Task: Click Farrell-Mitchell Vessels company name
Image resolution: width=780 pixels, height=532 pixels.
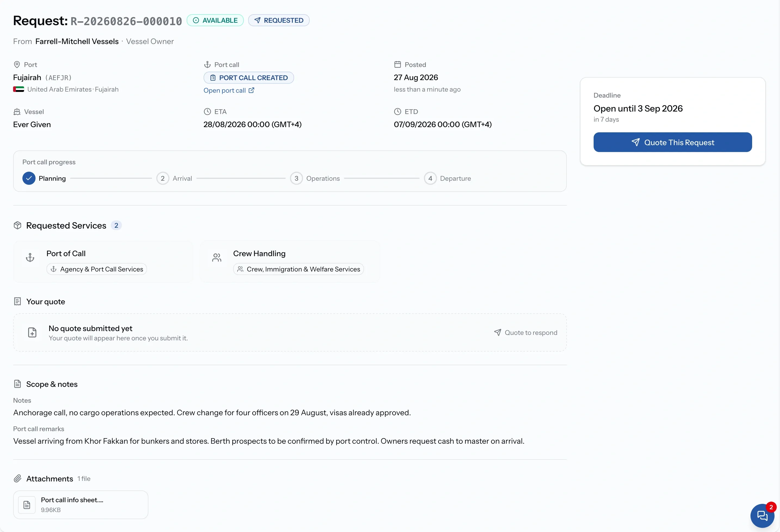Action: (77, 41)
